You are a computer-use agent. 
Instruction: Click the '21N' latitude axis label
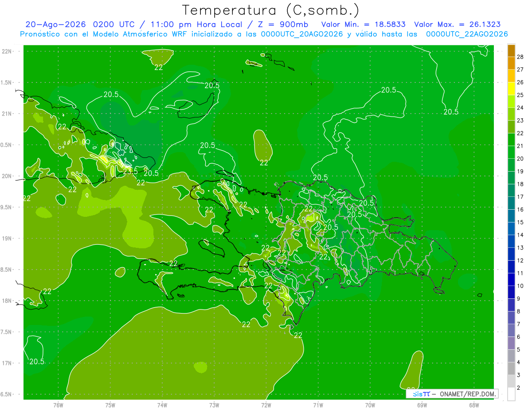coord(7,114)
